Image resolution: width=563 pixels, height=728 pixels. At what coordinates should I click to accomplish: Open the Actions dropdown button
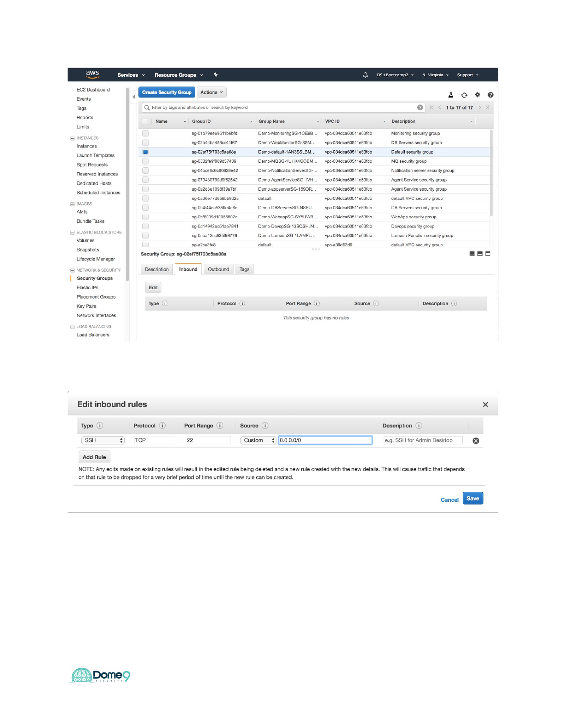[x=212, y=92]
